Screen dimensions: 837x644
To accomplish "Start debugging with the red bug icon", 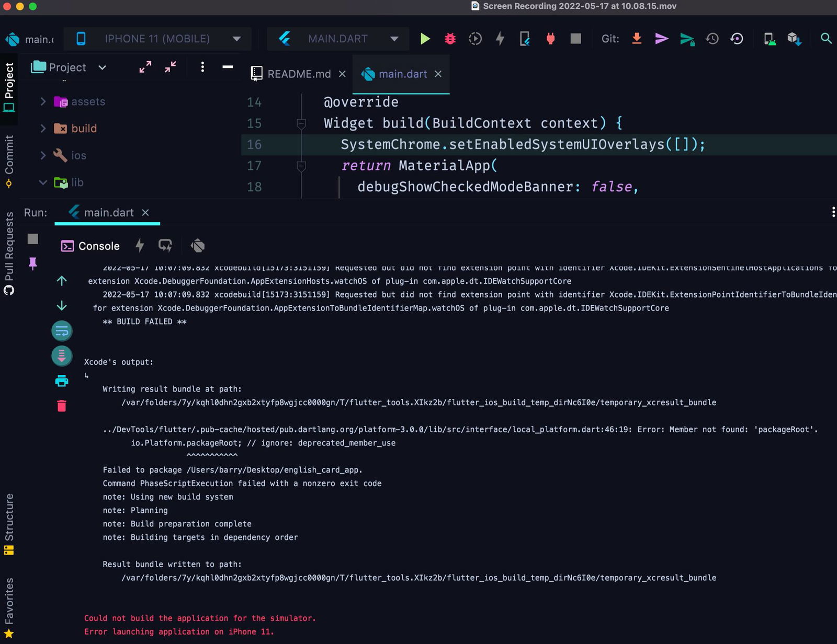I will pyautogui.click(x=450, y=39).
